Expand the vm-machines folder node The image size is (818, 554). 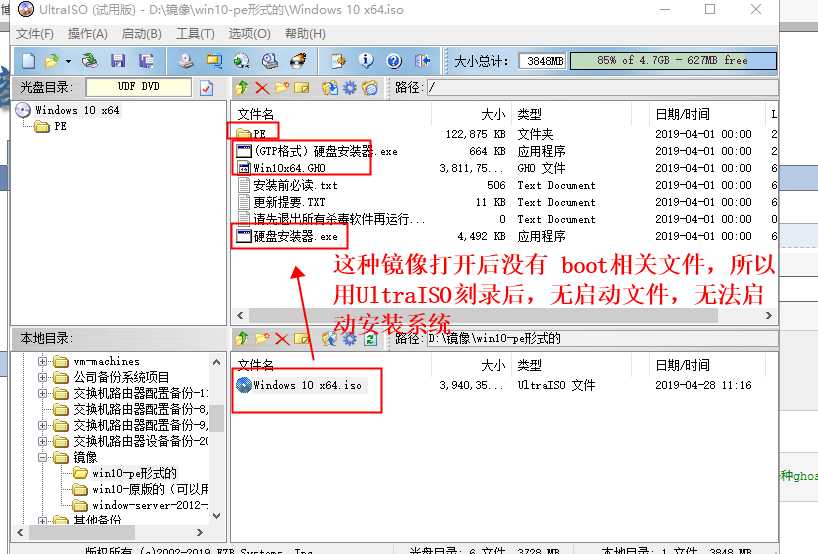tap(43, 361)
